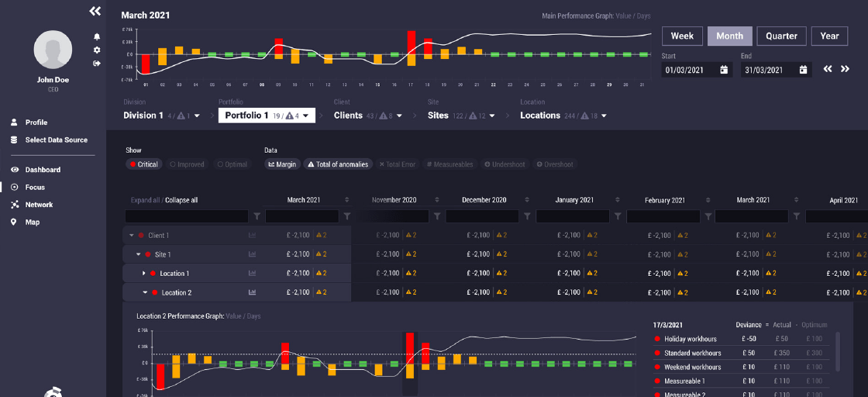Go to previous period with double-left arrows

(x=828, y=69)
